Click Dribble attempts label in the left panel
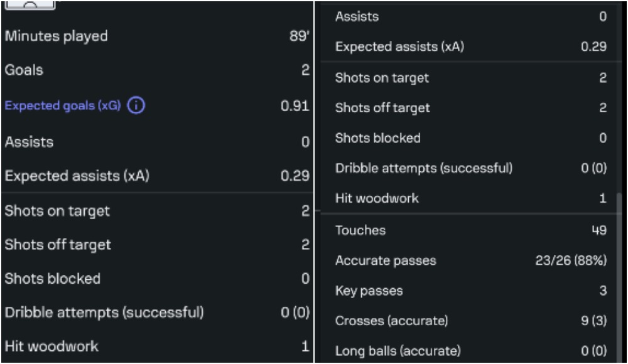Image resolution: width=628 pixels, height=364 pixels. point(104,313)
